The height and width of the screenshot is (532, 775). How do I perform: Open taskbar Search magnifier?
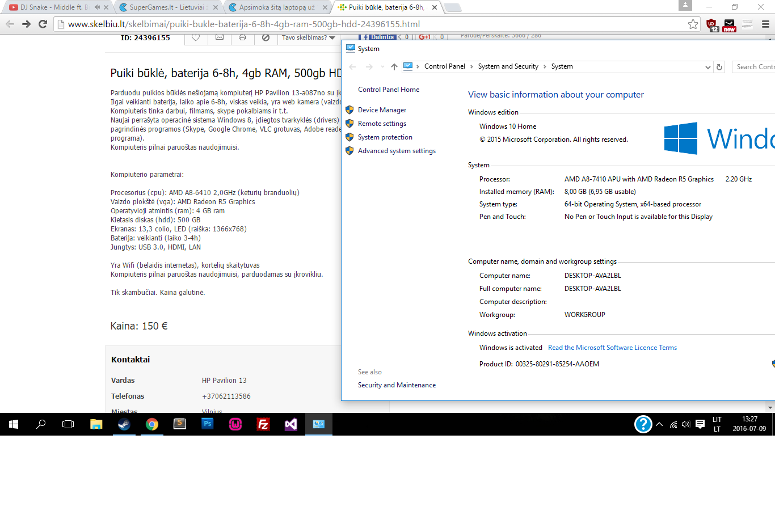tap(41, 424)
